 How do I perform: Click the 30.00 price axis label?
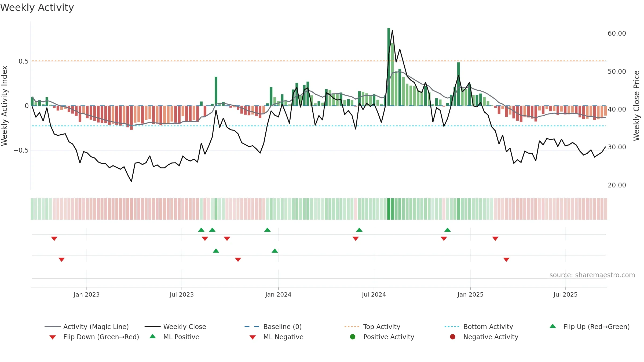(617, 147)
